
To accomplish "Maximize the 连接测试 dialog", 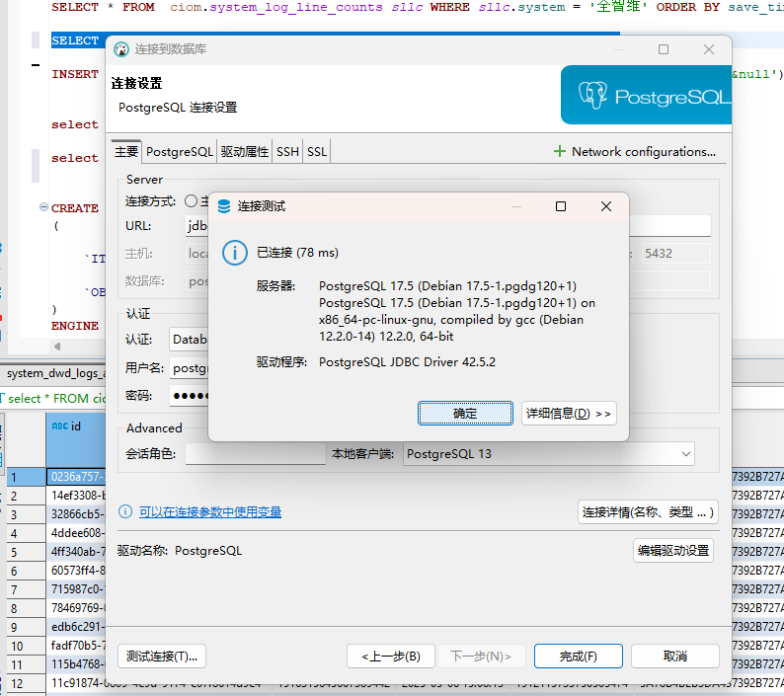I will tap(561, 206).
